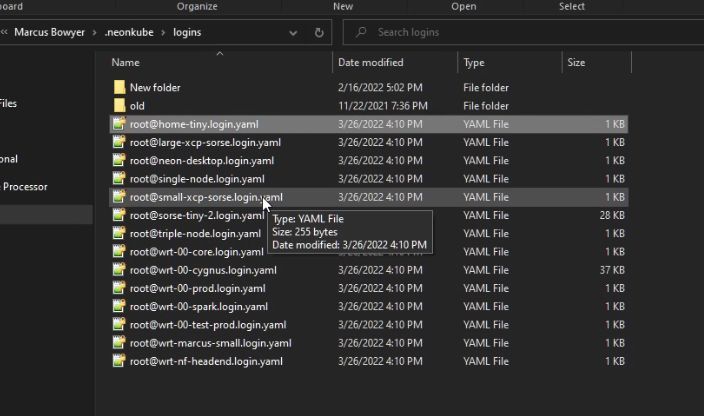Select root@wrt-00-test-prod.login.yaml file name

pos(208,325)
